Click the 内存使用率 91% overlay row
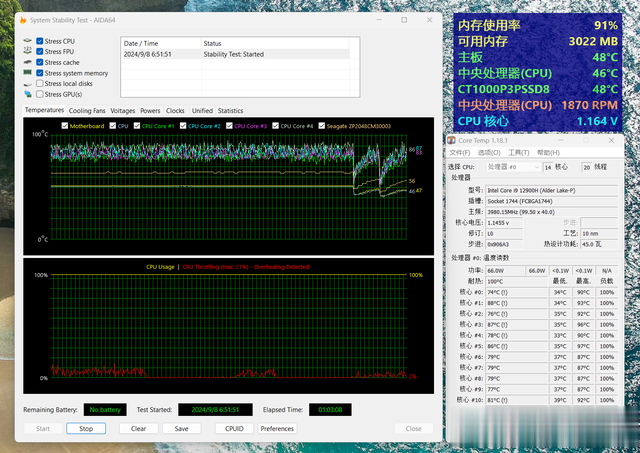The image size is (640, 453). [x=538, y=25]
